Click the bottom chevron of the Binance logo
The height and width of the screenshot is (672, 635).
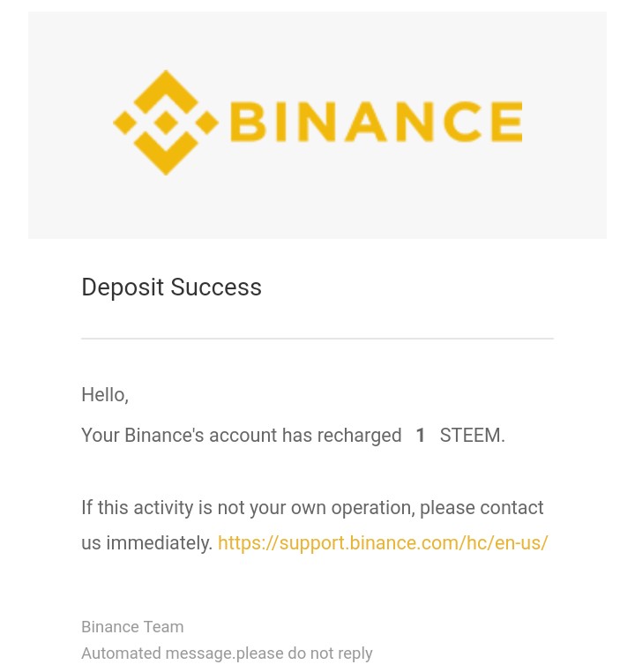pos(166,153)
